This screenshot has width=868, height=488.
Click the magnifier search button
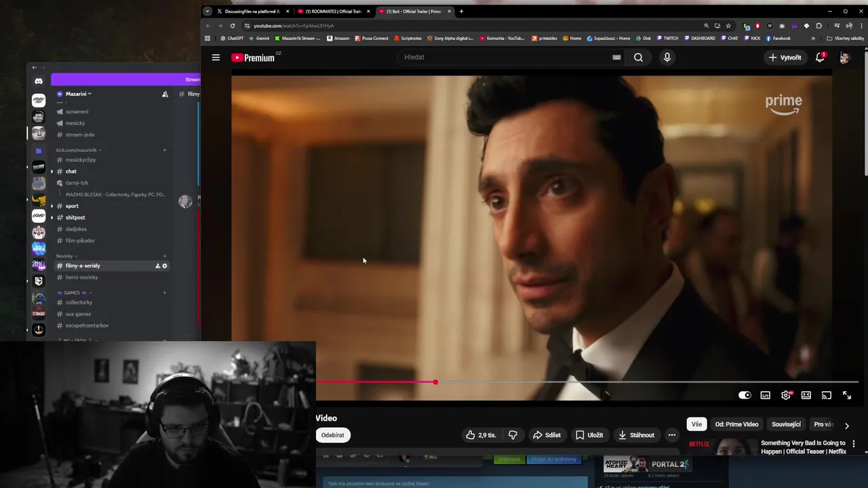(x=638, y=58)
